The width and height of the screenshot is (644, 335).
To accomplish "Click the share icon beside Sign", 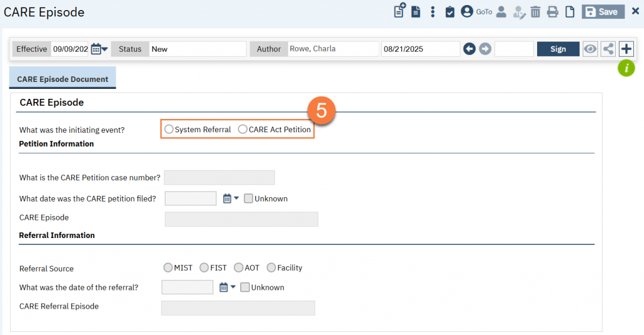I will 608,49.
